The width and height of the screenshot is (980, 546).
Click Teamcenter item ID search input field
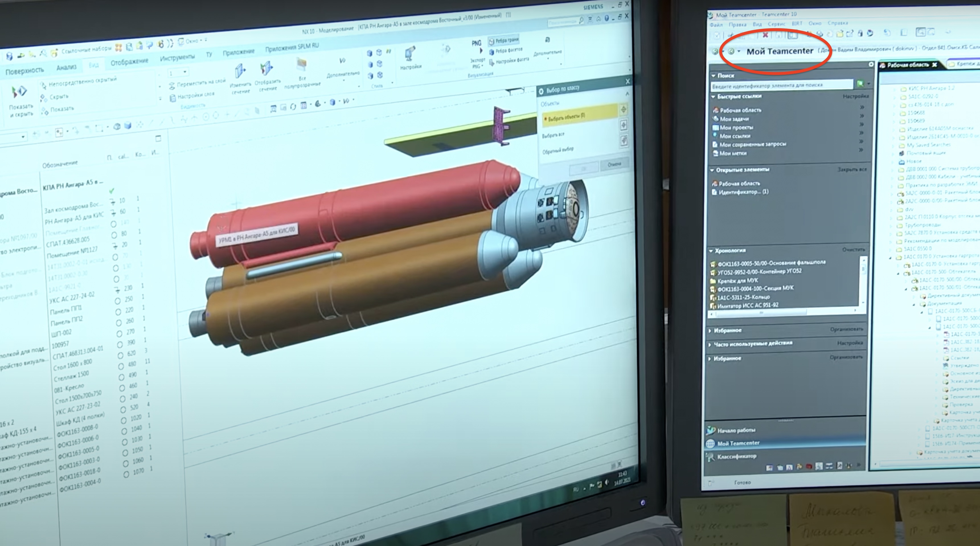tap(782, 85)
